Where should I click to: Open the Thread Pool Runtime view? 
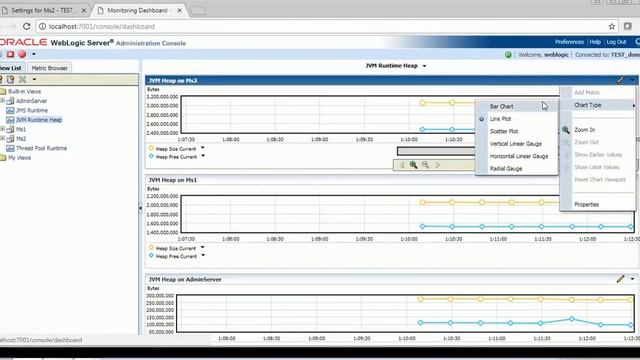(41, 148)
